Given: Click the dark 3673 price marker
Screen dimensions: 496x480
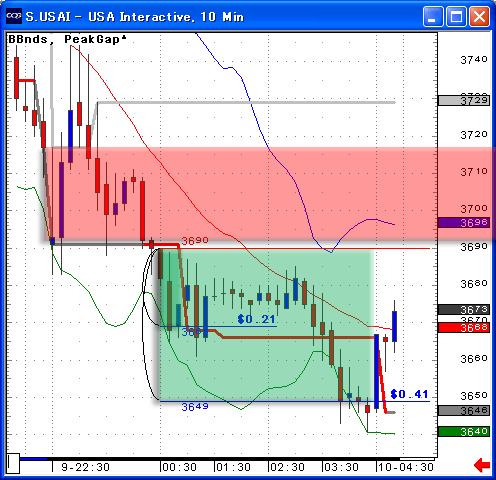Looking at the screenshot, I should 464,310.
